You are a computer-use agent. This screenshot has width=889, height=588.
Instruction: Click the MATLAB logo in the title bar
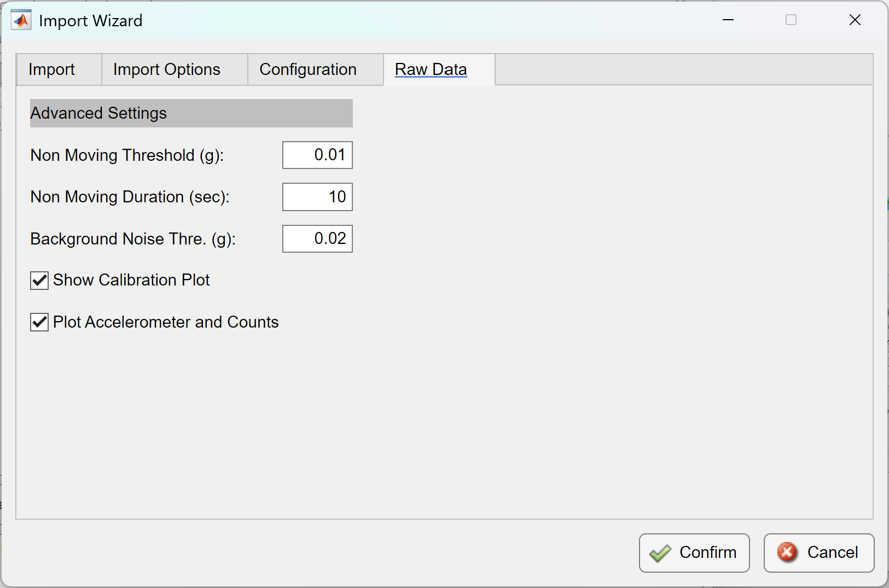(x=21, y=20)
